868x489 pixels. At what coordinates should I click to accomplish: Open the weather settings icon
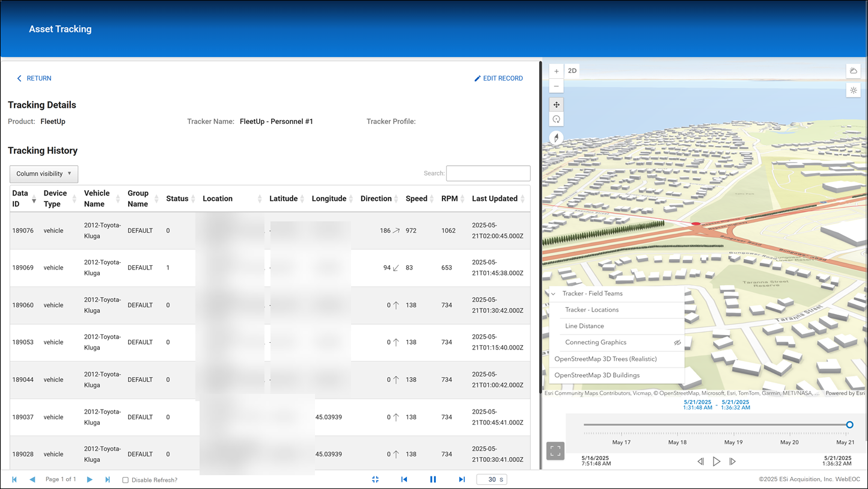[x=853, y=71]
